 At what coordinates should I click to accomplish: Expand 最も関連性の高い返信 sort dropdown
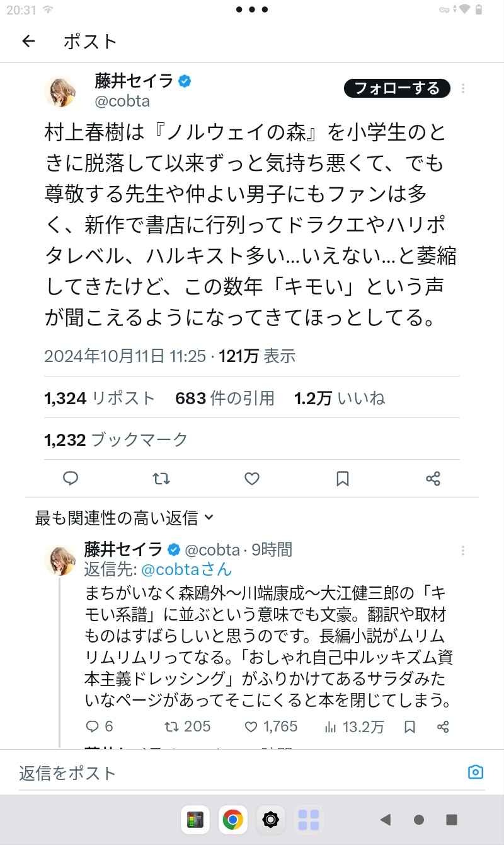pos(125,518)
